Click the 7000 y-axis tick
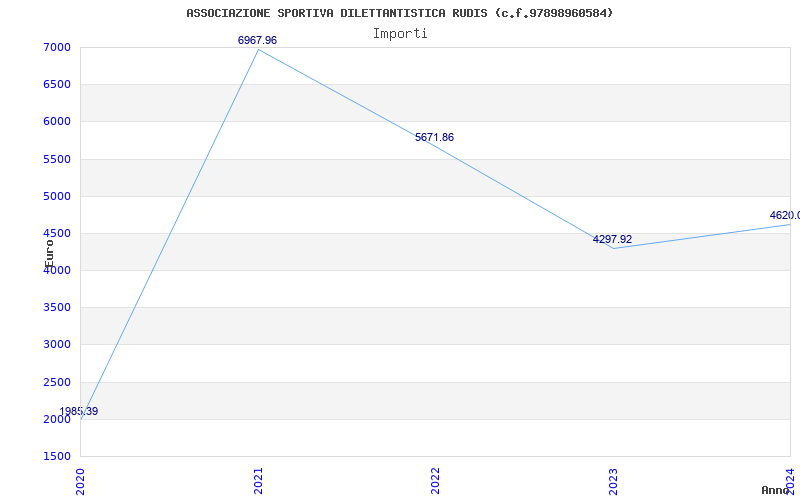 pyautogui.click(x=57, y=47)
